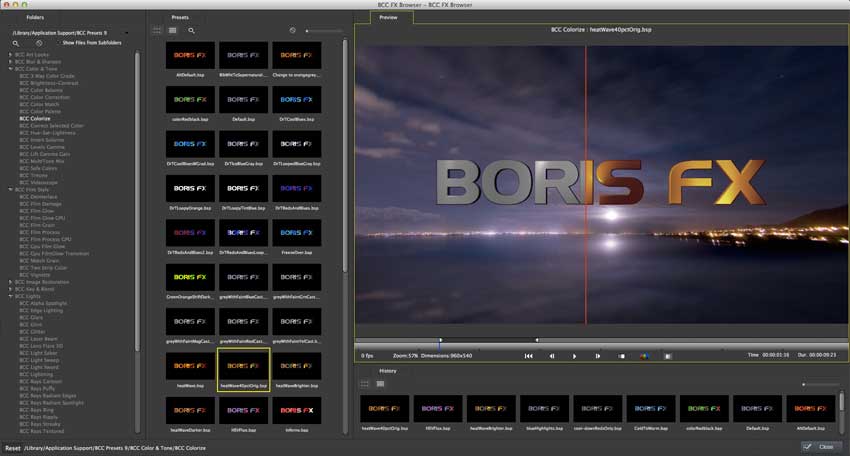
Task: Switch Presets panel to list view
Action: pyautogui.click(x=172, y=30)
